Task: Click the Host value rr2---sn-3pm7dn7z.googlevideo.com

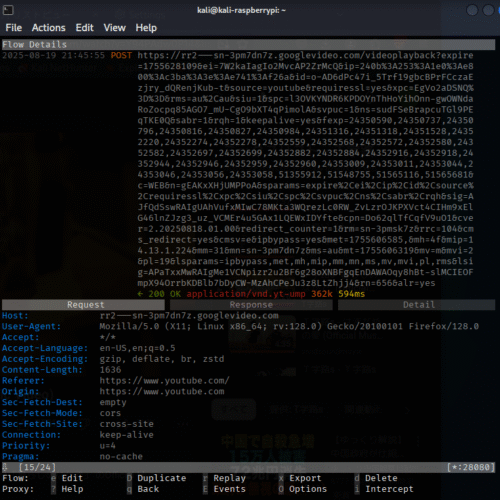Action: [189, 316]
